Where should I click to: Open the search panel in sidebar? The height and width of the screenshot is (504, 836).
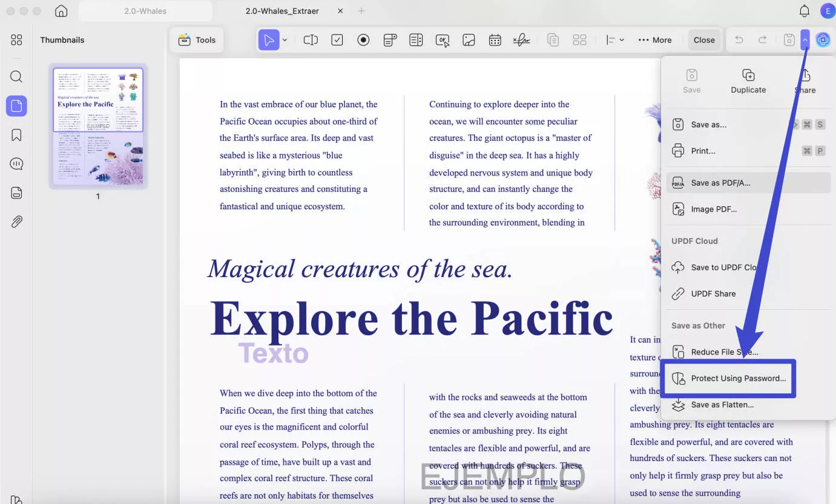(x=16, y=76)
